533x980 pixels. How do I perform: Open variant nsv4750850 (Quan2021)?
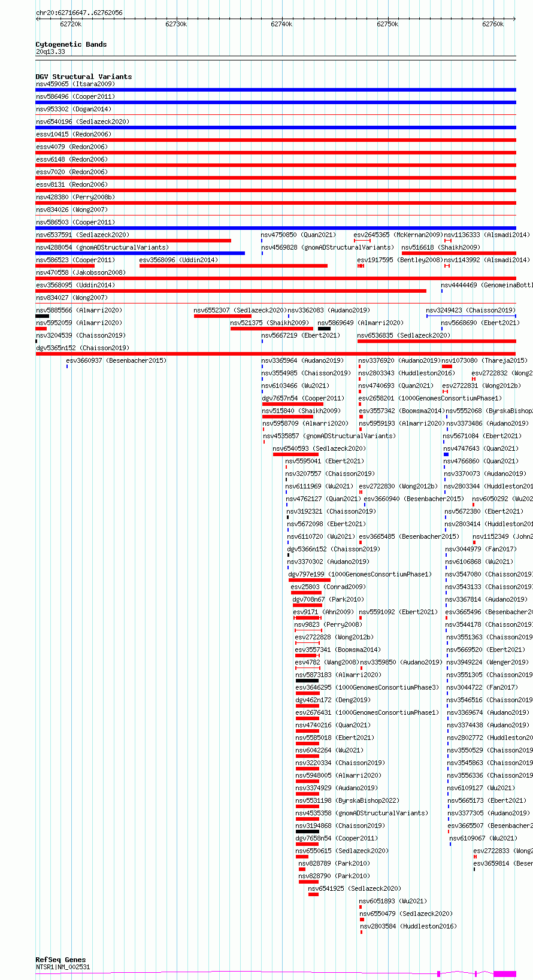(299, 235)
